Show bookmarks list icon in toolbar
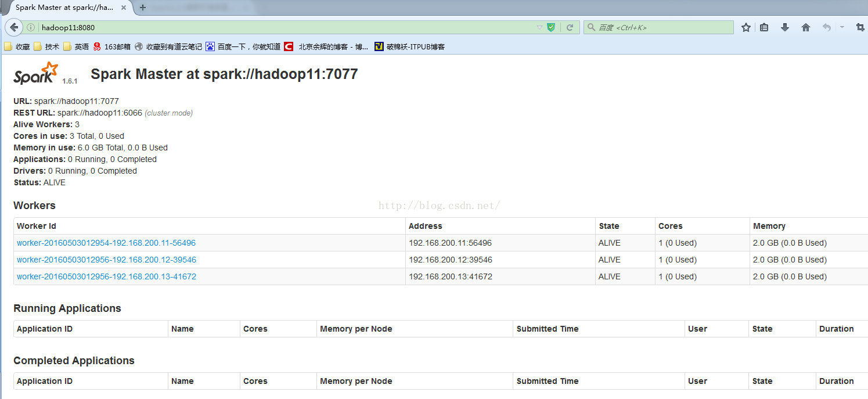The image size is (868, 399). (x=764, y=27)
